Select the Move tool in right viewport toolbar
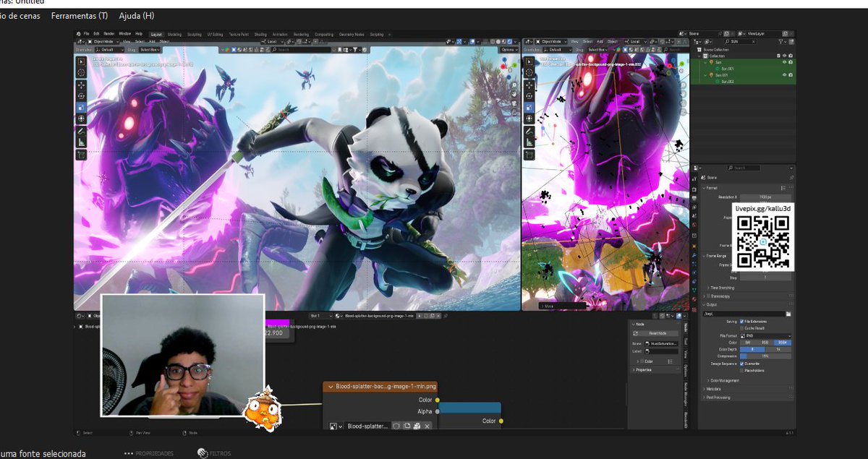The image size is (868, 459). pos(529,85)
